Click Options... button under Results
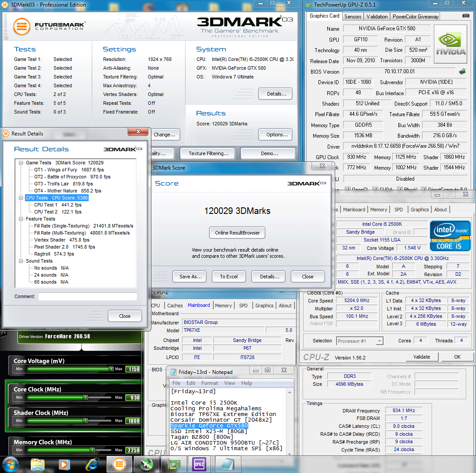476x473 pixels. click(x=276, y=135)
